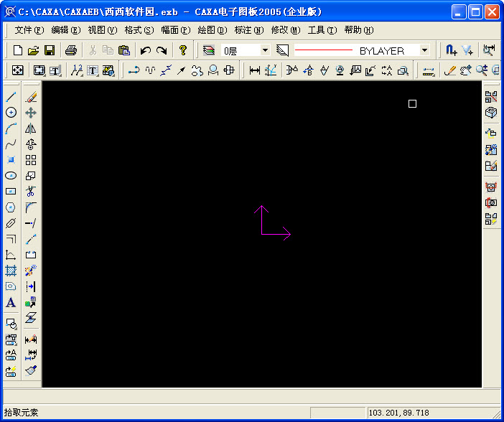The image size is (504, 422).
Task: Select the Point tool in left toolbar
Action: 11,160
